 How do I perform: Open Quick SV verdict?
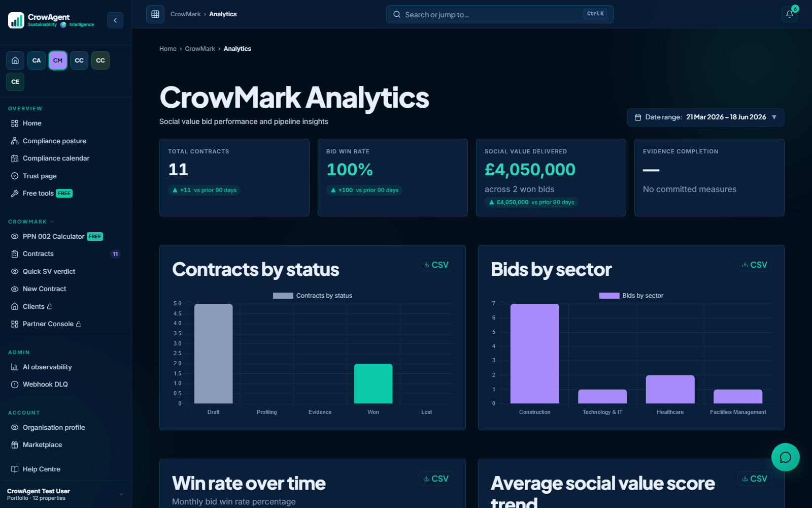pyautogui.click(x=65, y=271)
